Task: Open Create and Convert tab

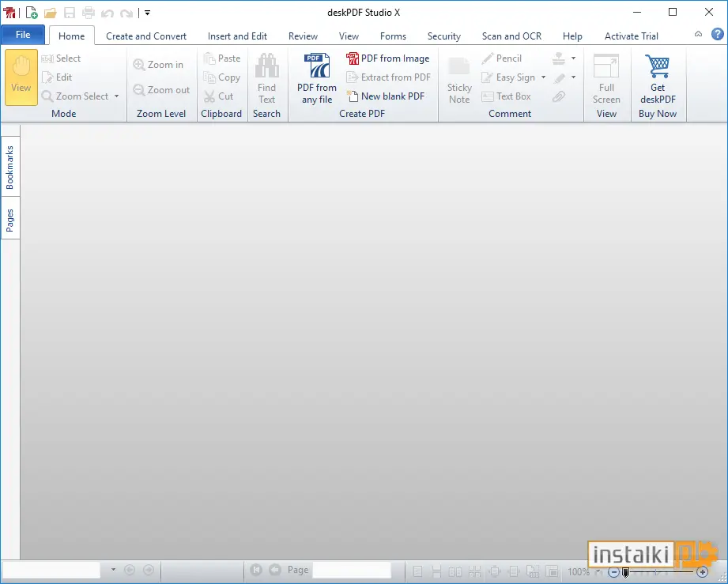Action: (145, 36)
